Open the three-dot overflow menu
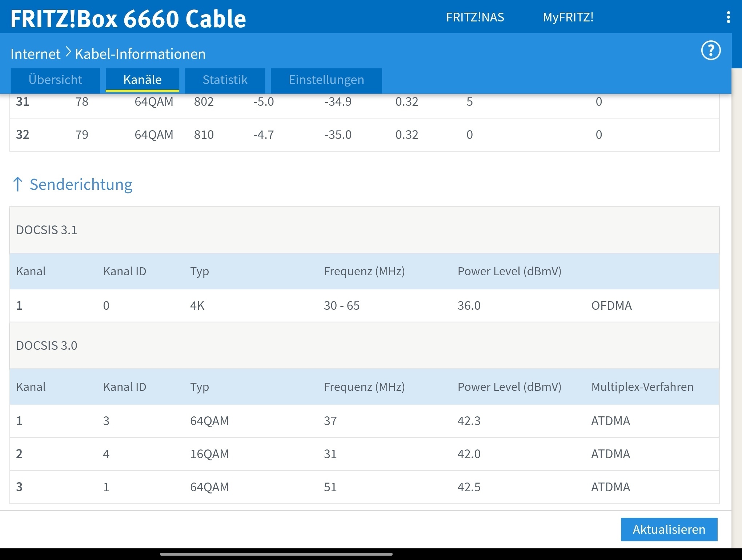742x560 pixels. [728, 17]
